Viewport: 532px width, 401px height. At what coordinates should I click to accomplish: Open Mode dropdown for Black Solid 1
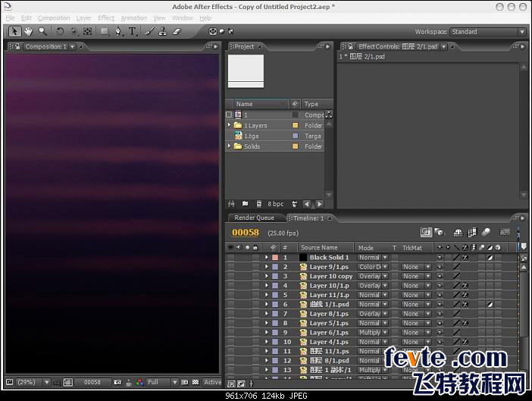[373, 258]
